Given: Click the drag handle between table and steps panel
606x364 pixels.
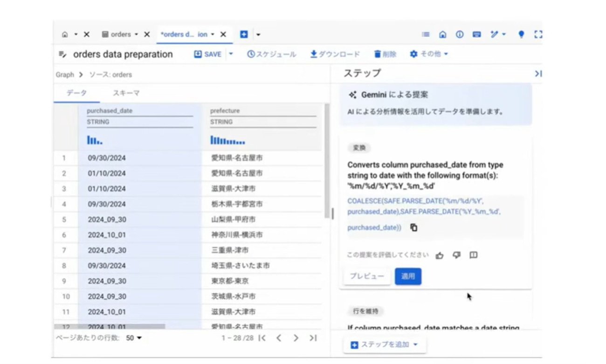Looking at the screenshot, I should (332, 213).
